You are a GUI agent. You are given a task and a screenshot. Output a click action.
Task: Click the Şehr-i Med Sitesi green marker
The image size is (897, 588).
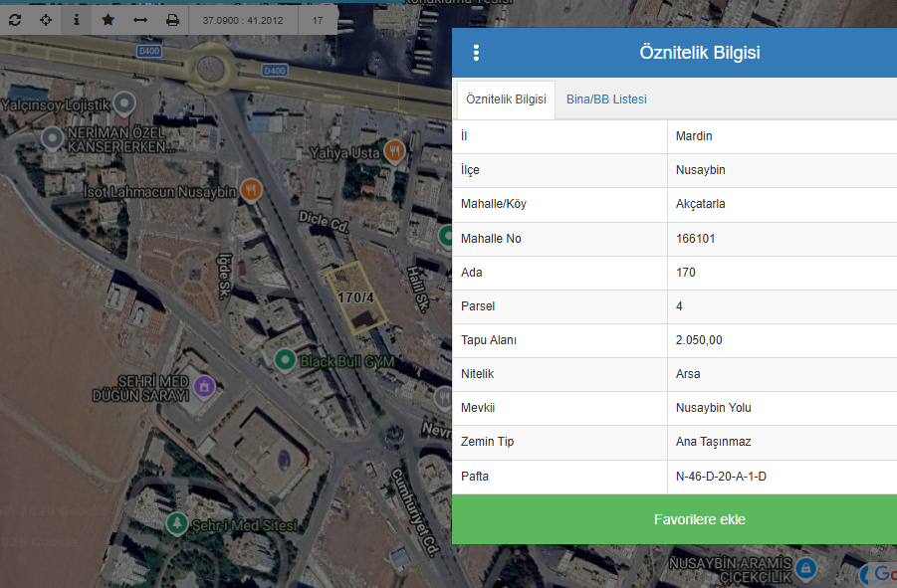click(x=177, y=522)
